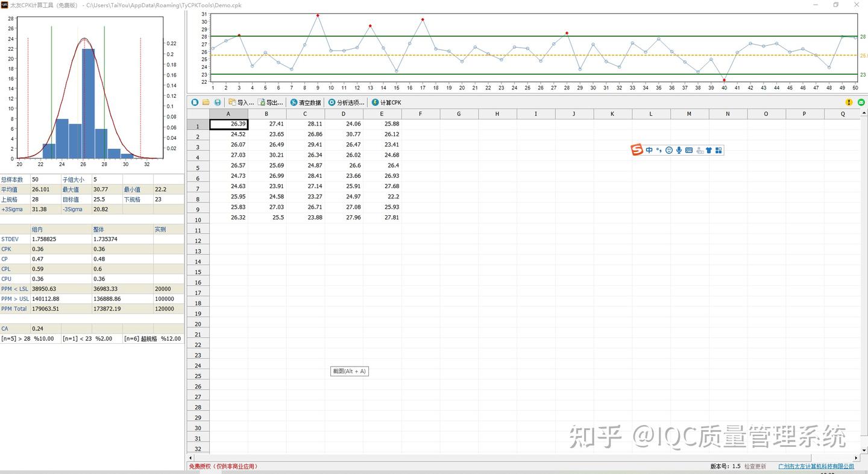The height and width of the screenshot is (474, 868).
Task: Click Sogou microphone voice input icon
Action: coord(679,150)
